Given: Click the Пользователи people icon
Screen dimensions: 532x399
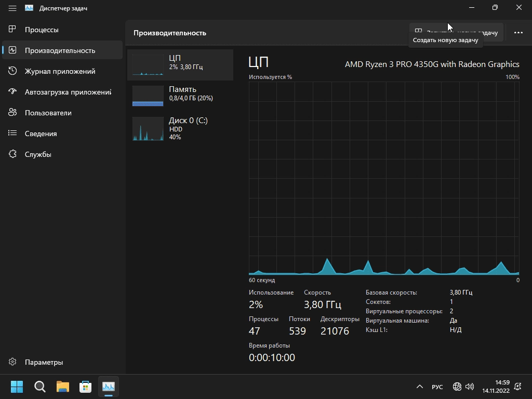Looking at the screenshot, I should coord(12,112).
